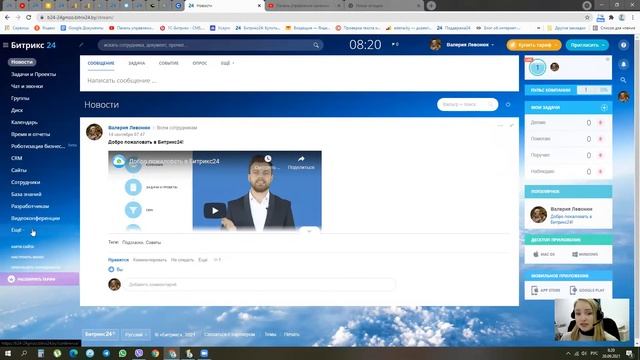The height and width of the screenshot is (360, 640).
Task: Open the Ещё menu under the post
Action: tap(203, 260)
